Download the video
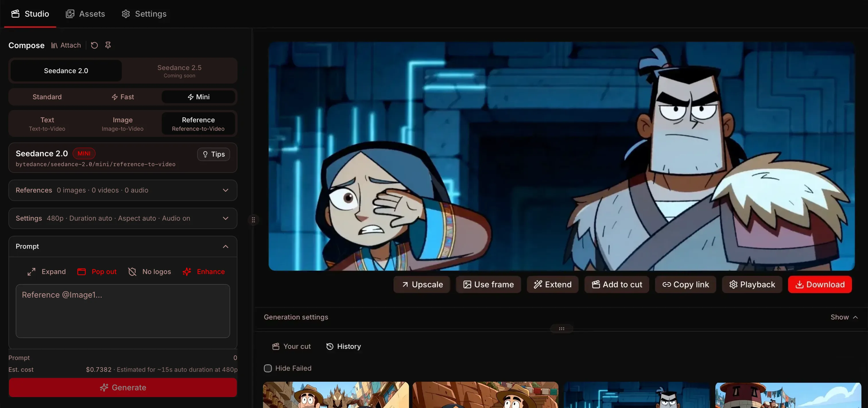868x408 pixels. pyautogui.click(x=820, y=285)
